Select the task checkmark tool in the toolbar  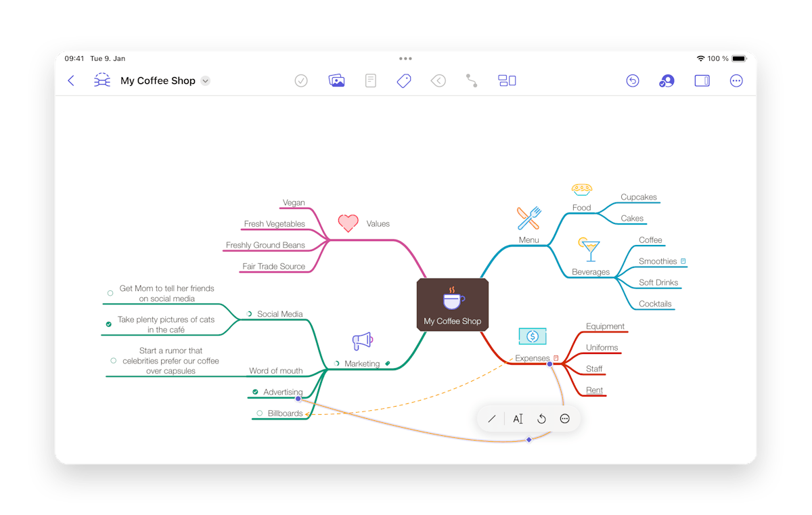click(301, 81)
